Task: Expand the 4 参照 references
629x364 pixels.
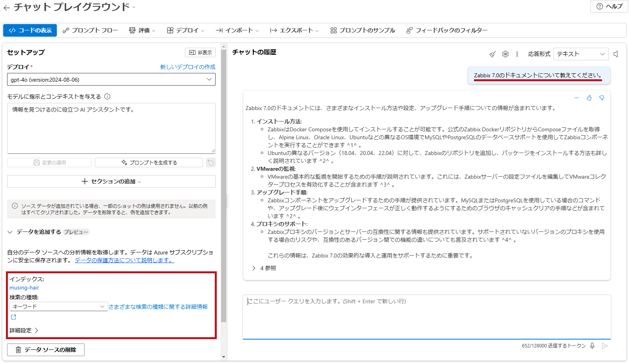Action: coord(264,268)
